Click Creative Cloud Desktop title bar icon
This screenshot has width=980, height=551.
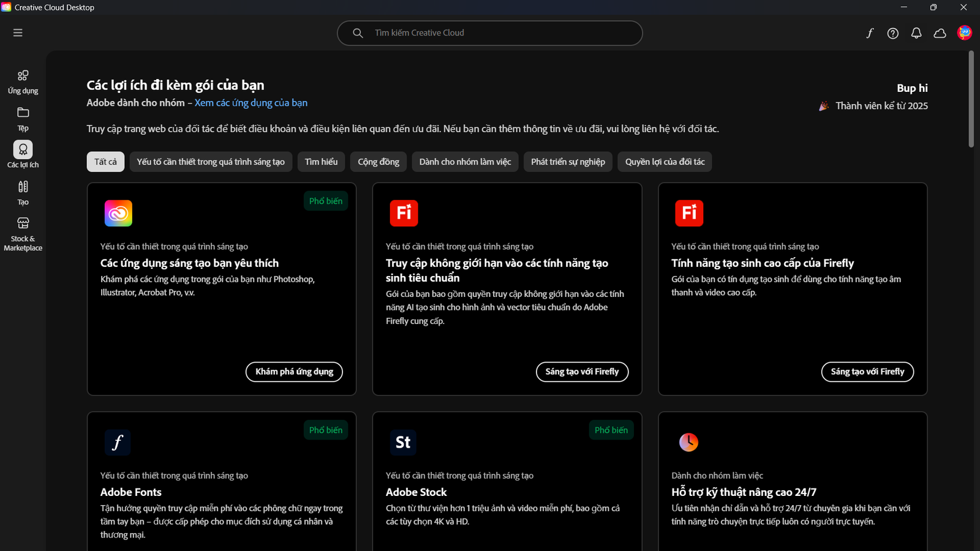point(6,7)
